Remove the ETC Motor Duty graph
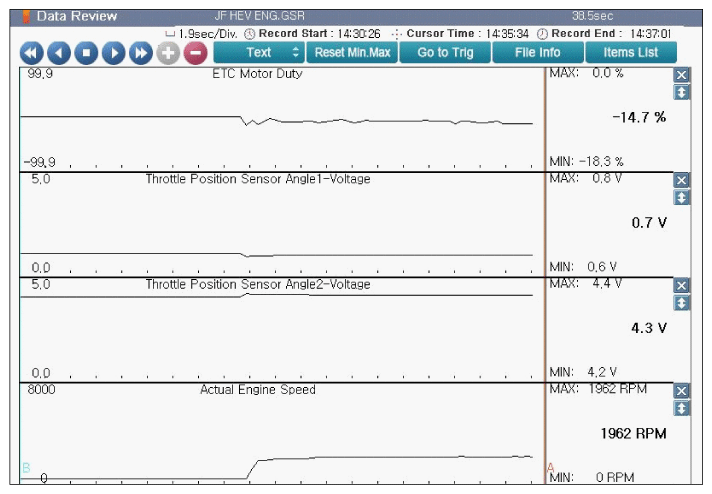The width and height of the screenshot is (712, 494). tap(682, 76)
